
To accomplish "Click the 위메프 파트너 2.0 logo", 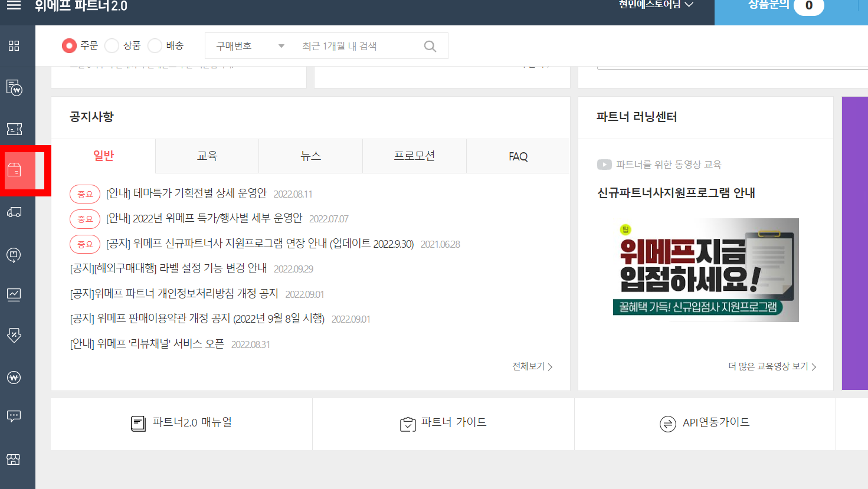I will point(81,6).
